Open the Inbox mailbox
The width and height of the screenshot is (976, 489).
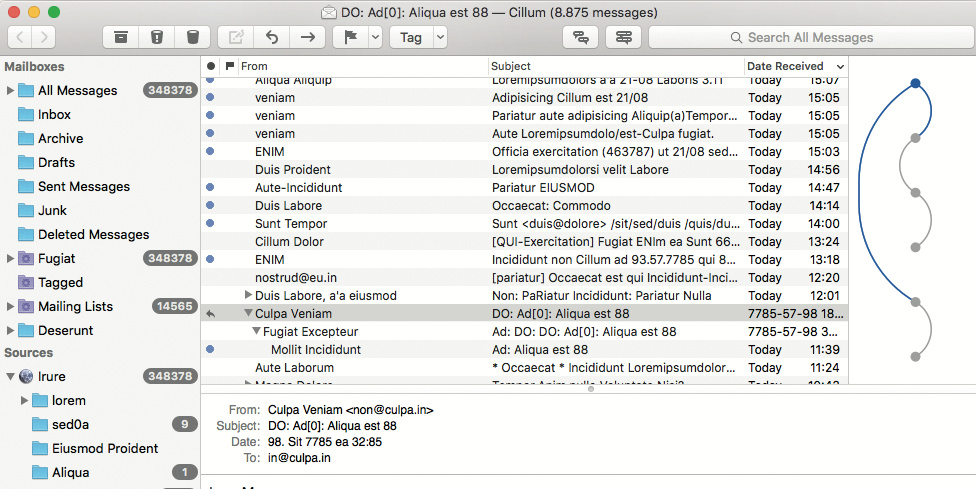point(54,114)
